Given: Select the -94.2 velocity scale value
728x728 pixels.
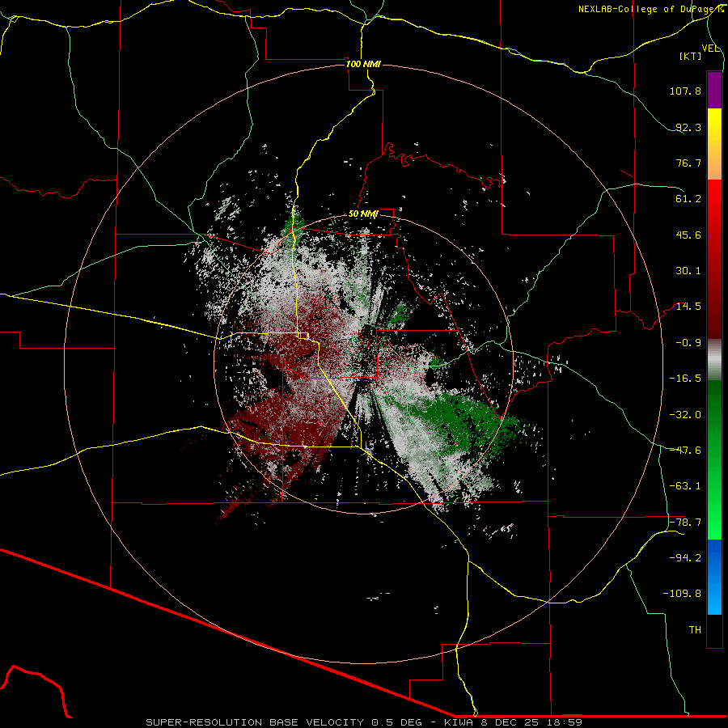Looking at the screenshot, I should pyautogui.click(x=685, y=558).
